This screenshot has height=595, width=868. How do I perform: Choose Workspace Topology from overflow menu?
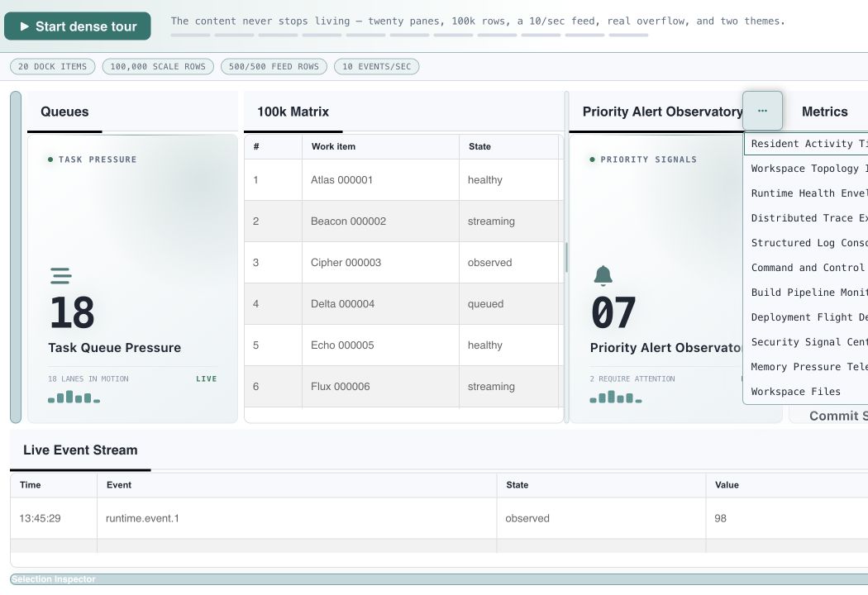806,169
